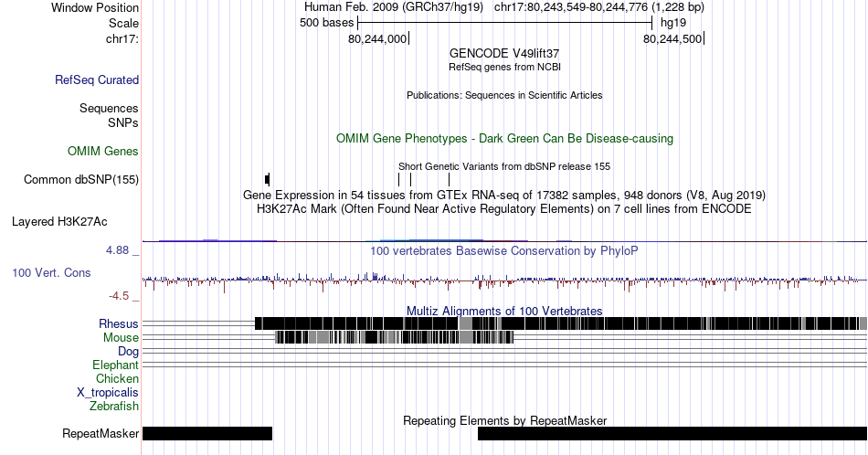Click the GTEx Gene Expression track title
This screenshot has width=868, height=455.
(504, 195)
